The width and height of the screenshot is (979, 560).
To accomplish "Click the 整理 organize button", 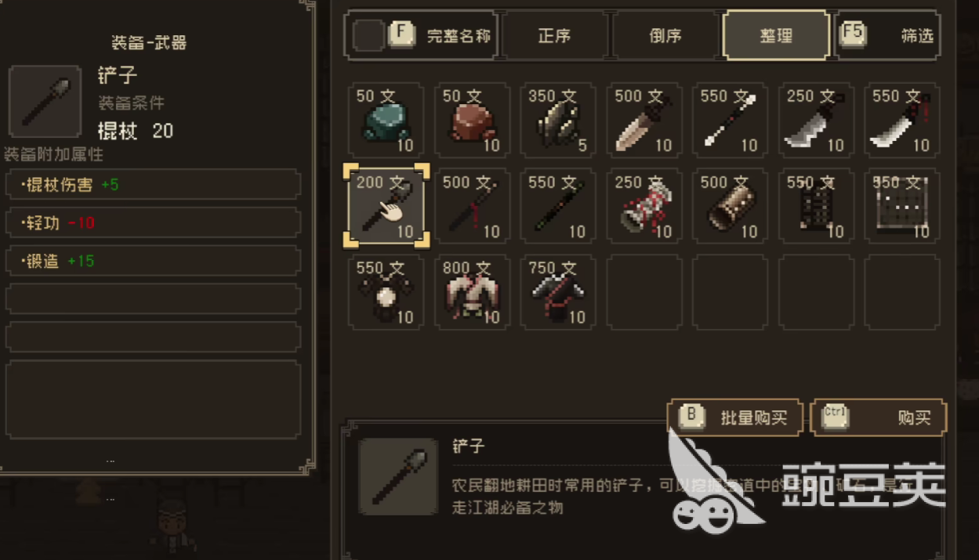I will click(x=776, y=36).
